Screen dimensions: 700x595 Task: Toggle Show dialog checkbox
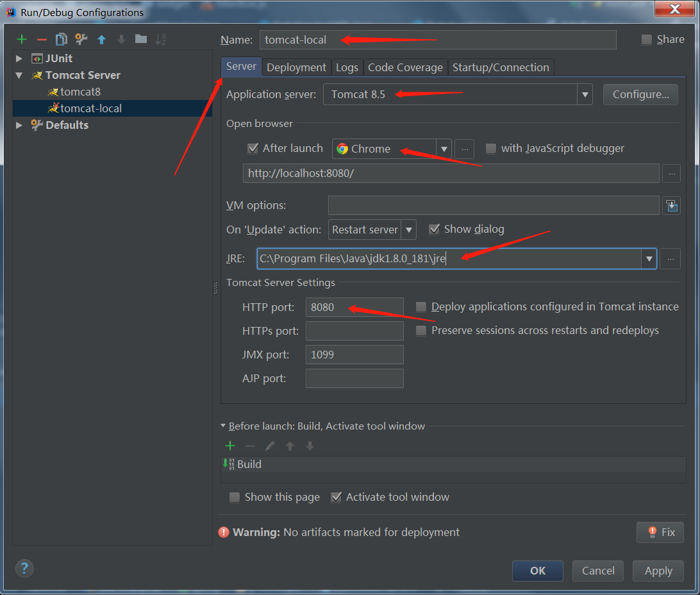pos(434,229)
